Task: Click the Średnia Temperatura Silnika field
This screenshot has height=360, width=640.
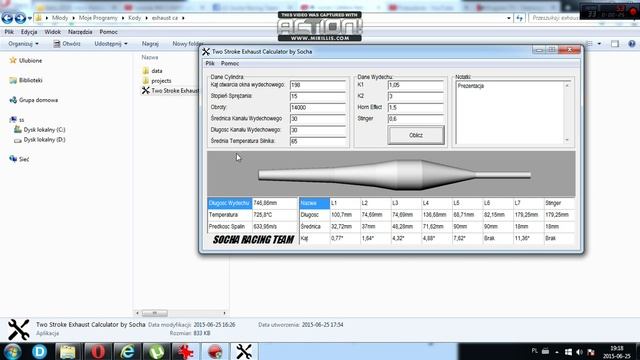Action: tap(318, 141)
